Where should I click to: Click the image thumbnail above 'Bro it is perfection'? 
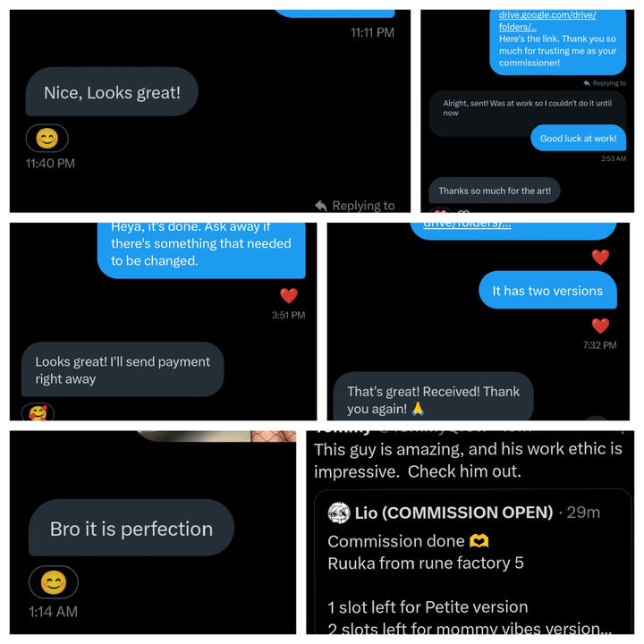216,436
